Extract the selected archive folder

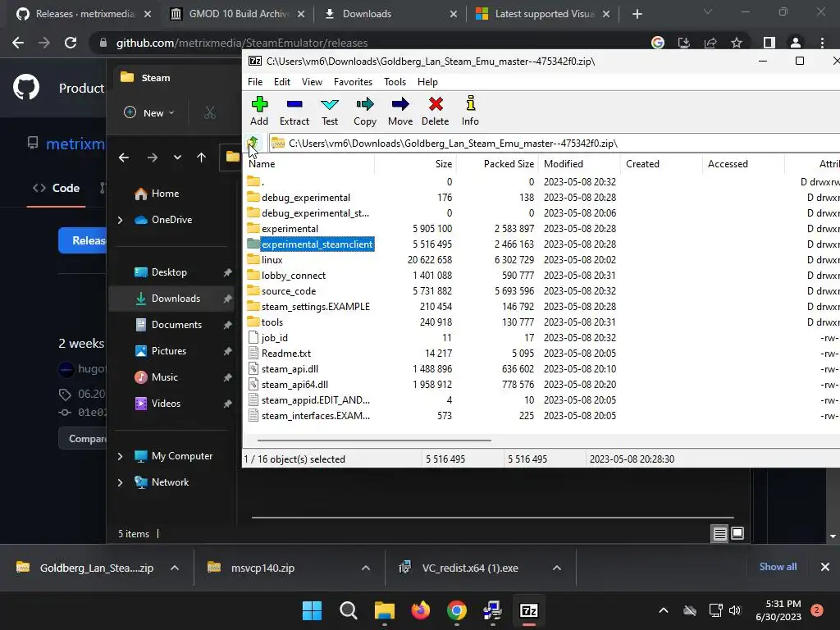294,111
